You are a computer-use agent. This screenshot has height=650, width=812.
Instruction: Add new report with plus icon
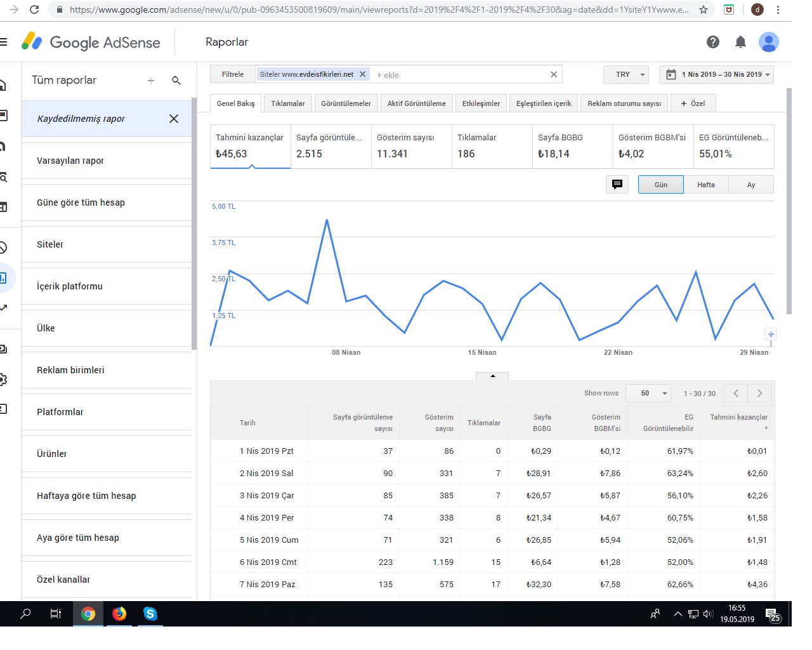[151, 81]
